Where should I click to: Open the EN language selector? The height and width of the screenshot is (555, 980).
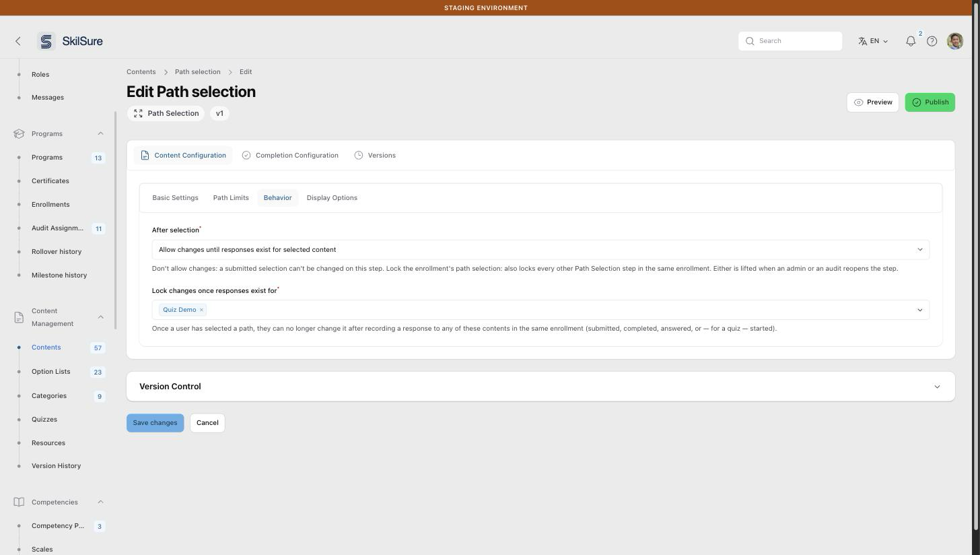(873, 41)
